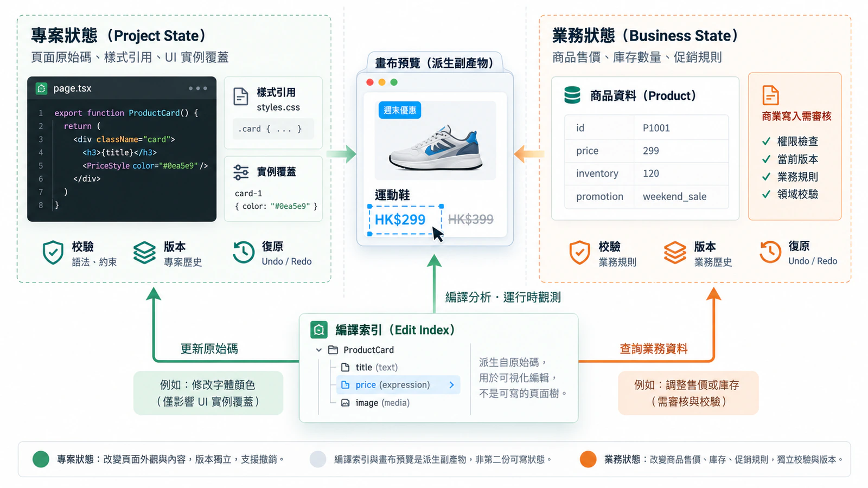The image size is (868, 488).
Task: Toggle the 領域校驗 checkmark
Action: (766, 194)
